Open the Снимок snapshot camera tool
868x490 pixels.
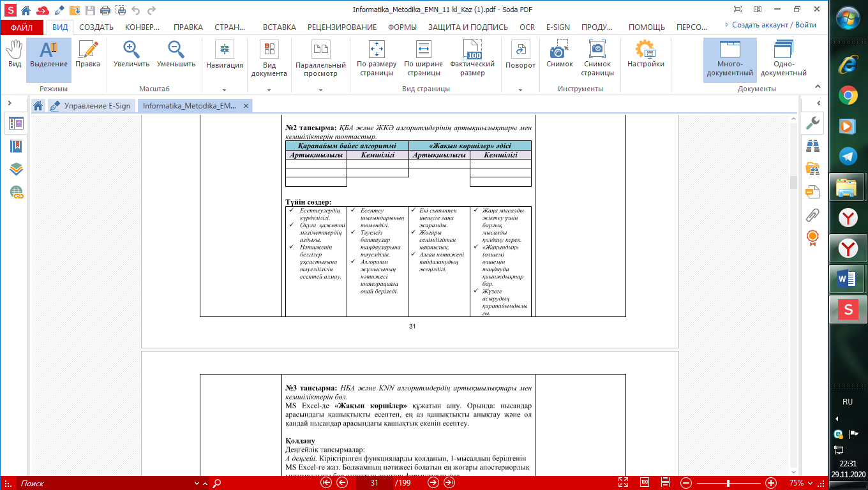559,55
